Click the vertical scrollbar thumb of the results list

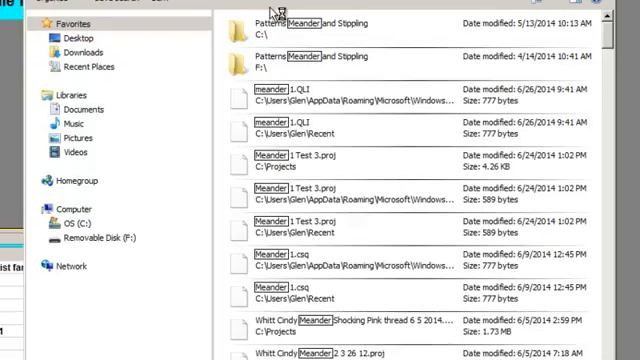(607, 36)
